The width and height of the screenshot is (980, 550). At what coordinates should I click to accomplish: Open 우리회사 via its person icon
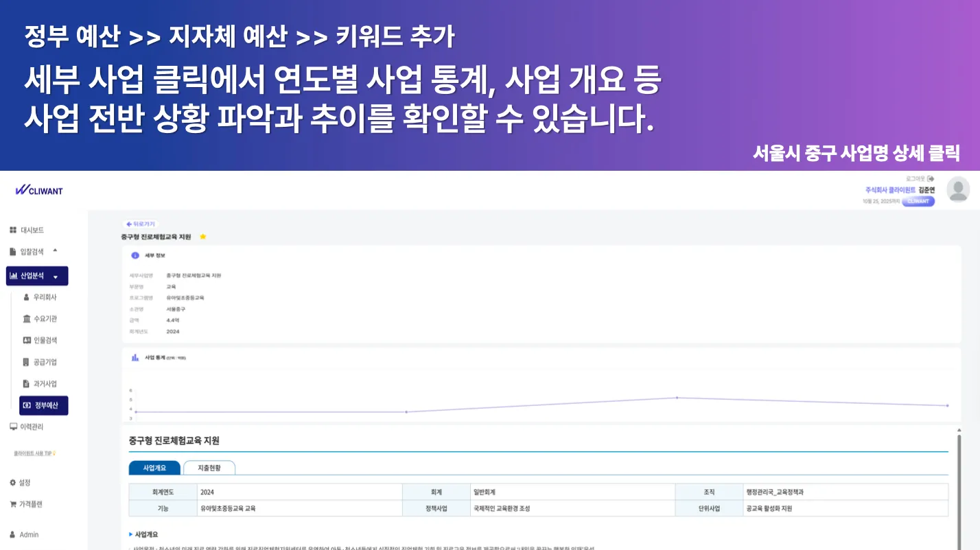click(x=27, y=298)
